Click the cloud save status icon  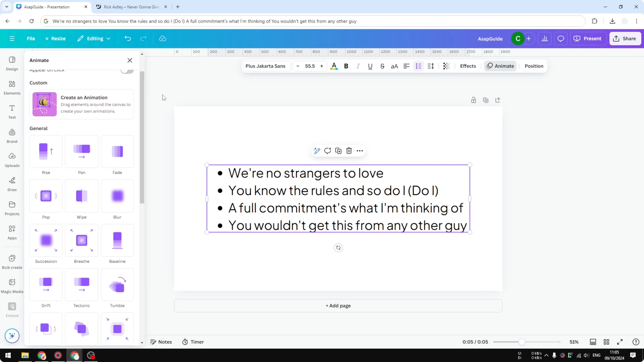163,38
